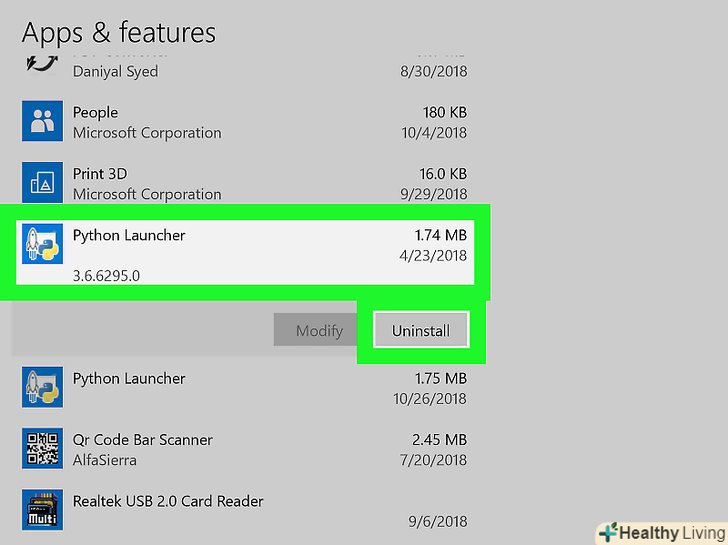Click the 8/30/2018 install date
Image resolution: width=728 pixels, height=545 pixels.
pyautogui.click(x=434, y=71)
